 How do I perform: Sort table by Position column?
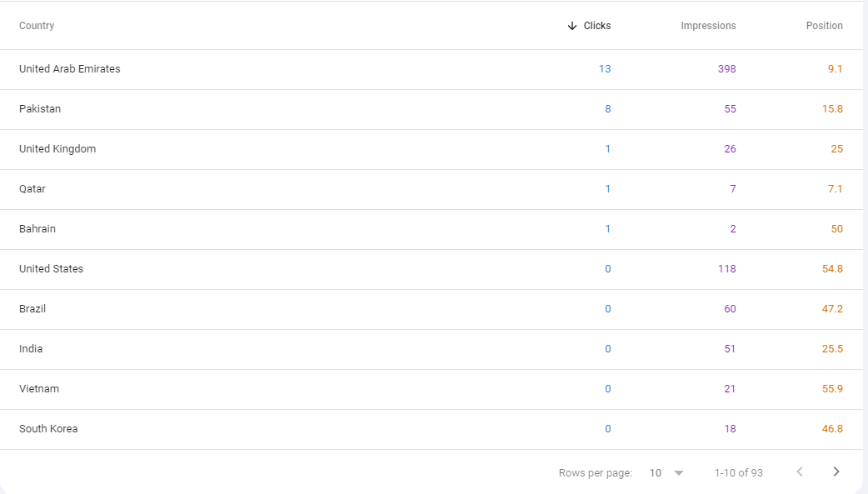click(824, 26)
